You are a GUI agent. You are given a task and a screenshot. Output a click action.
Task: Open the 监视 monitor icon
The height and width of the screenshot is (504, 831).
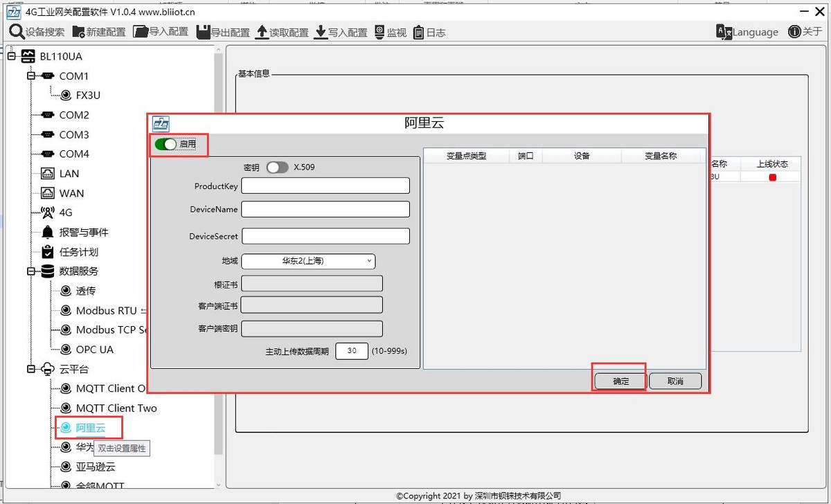click(379, 32)
